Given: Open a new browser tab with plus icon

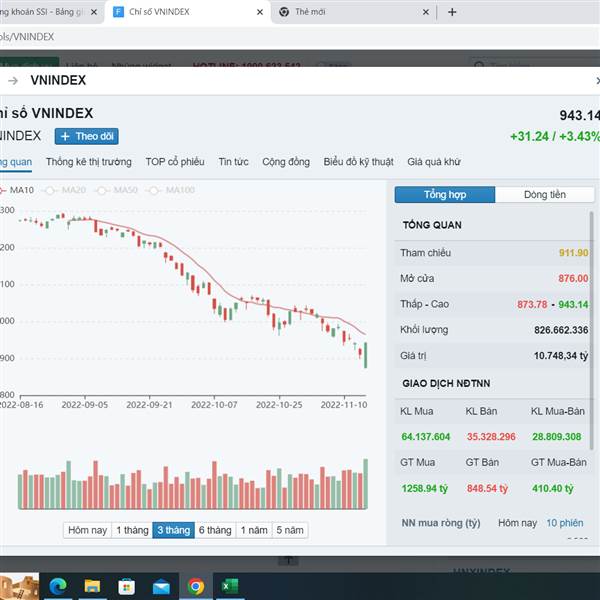Looking at the screenshot, I should click(x=452, y=12).
